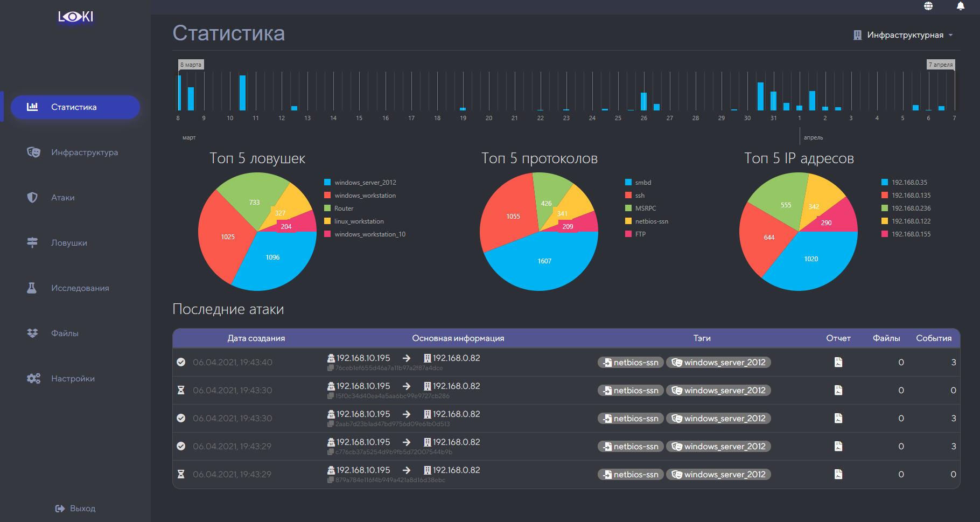Click the building icon next to Инфраструктурная
This screenshot has width=980, height=522.
(x=858, y=35)
